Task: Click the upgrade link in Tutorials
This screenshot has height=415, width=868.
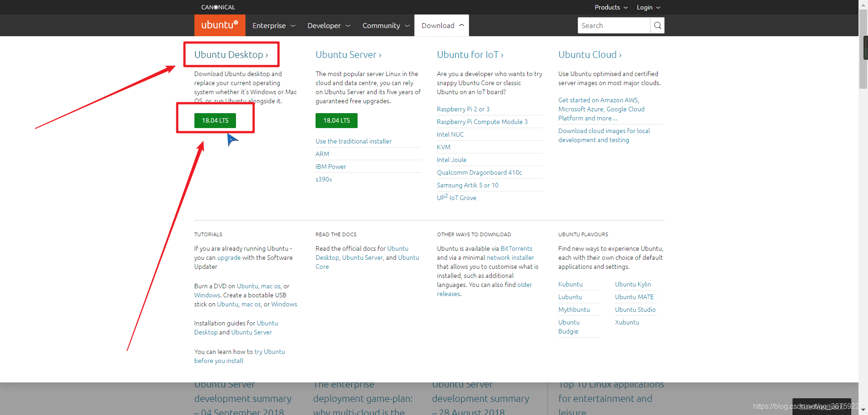Action: [x=229, y=258]
